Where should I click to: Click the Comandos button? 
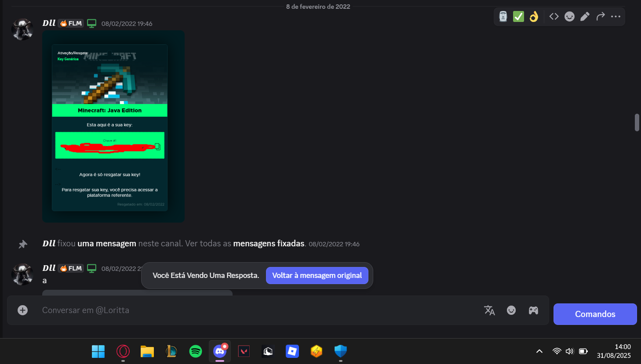[595, 314]
